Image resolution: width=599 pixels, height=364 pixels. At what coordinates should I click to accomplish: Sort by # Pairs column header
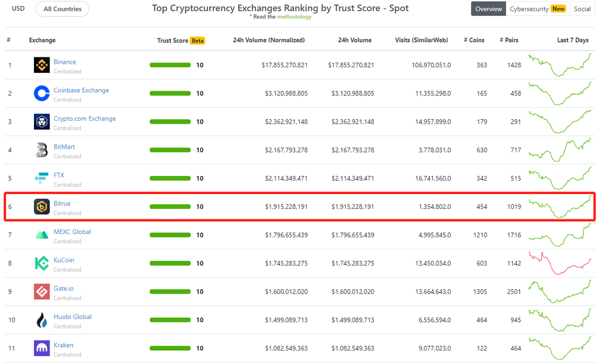(509, 40)
